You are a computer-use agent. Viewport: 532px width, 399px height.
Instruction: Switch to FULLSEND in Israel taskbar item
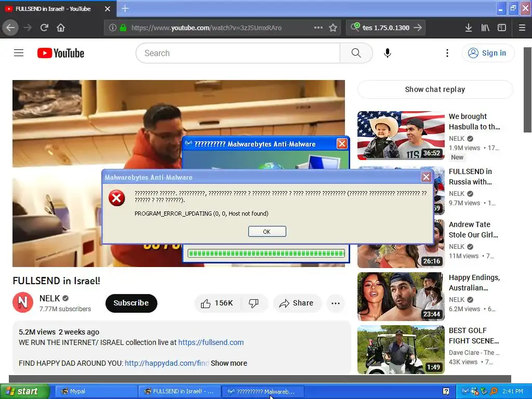click(x=179, y=391)
